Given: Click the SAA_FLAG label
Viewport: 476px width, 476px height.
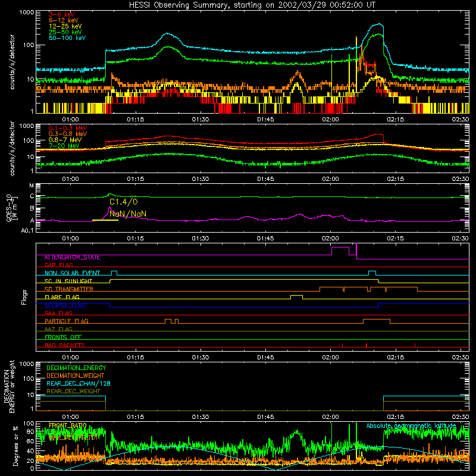Looking at the screenshot, I should [58, 313].
